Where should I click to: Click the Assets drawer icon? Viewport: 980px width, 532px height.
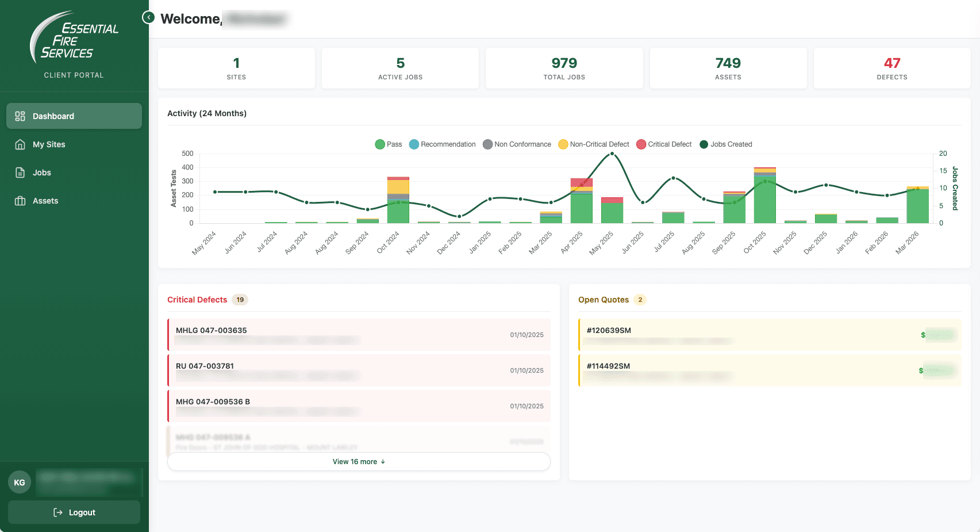coord(20,200)
